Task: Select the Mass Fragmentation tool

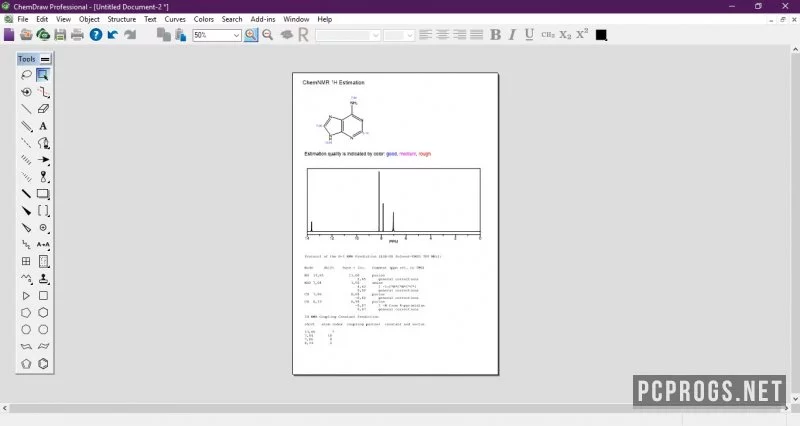Action: click(x=43, y=92)
